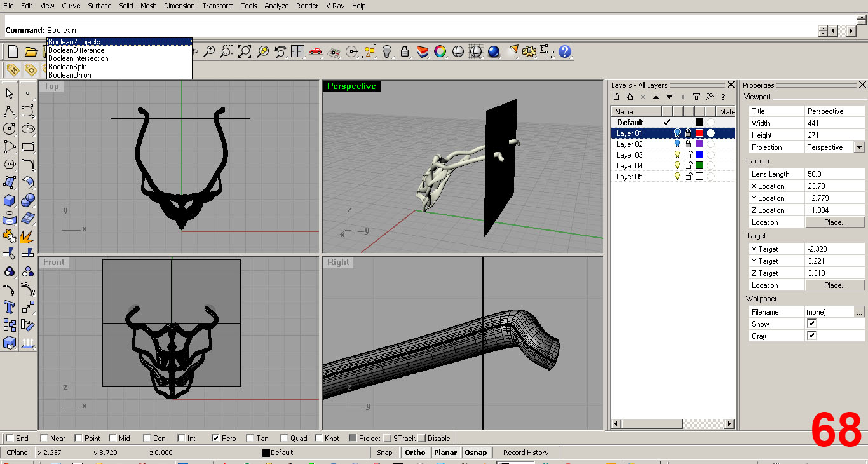
Task: Open the Boolean union solids tool
Action: (x=27, y=200)
